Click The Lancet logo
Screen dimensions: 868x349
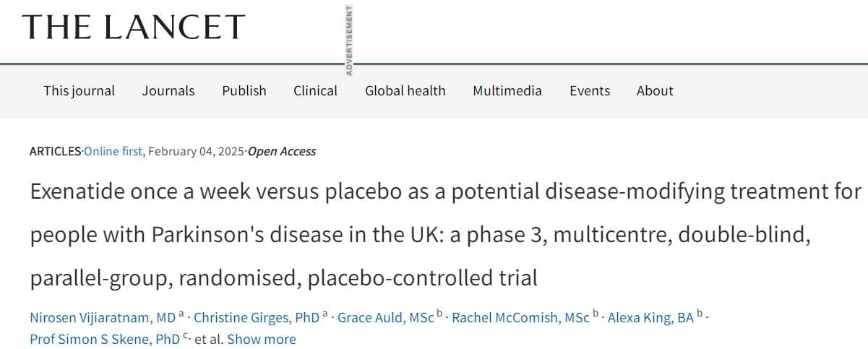134,27
